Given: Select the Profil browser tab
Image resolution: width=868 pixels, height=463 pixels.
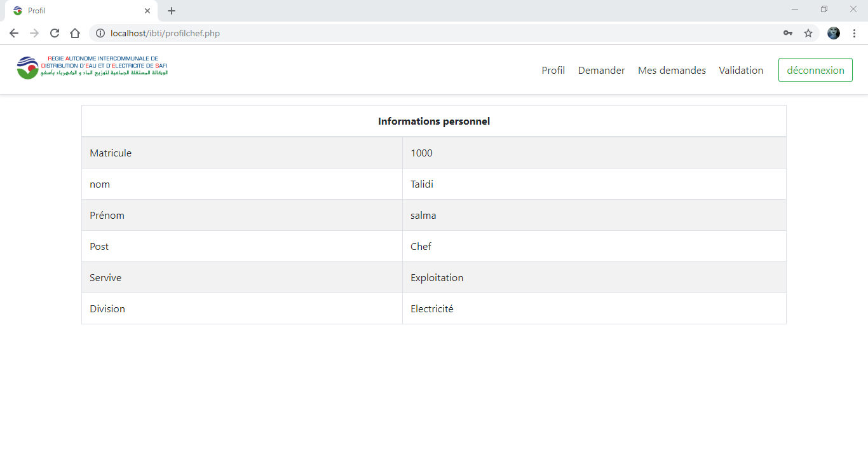Looking at the screenshot, I should pos(76,10).
